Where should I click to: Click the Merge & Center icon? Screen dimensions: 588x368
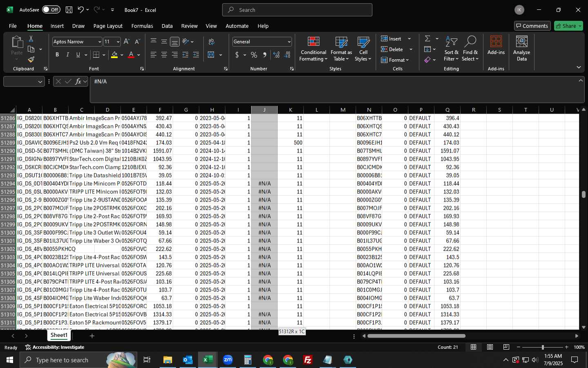pos(211,55)
